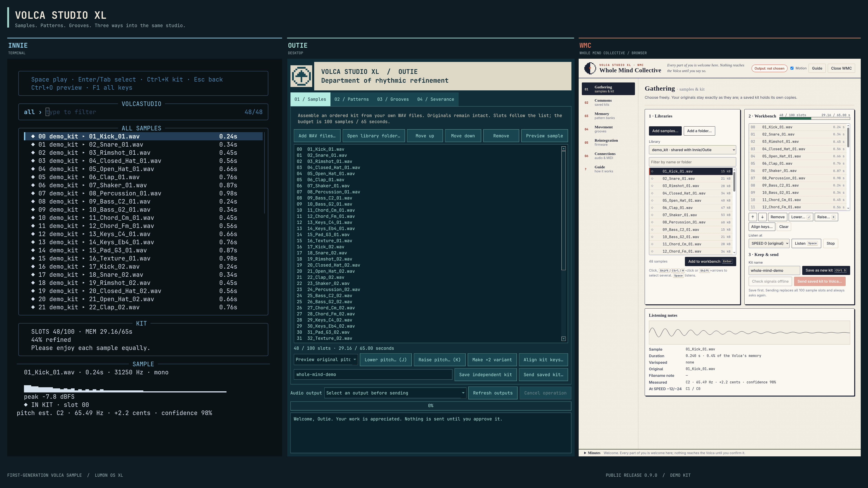Click Save as new kit button in WMC
868x488 pixels.
click(x=826, y=270)
